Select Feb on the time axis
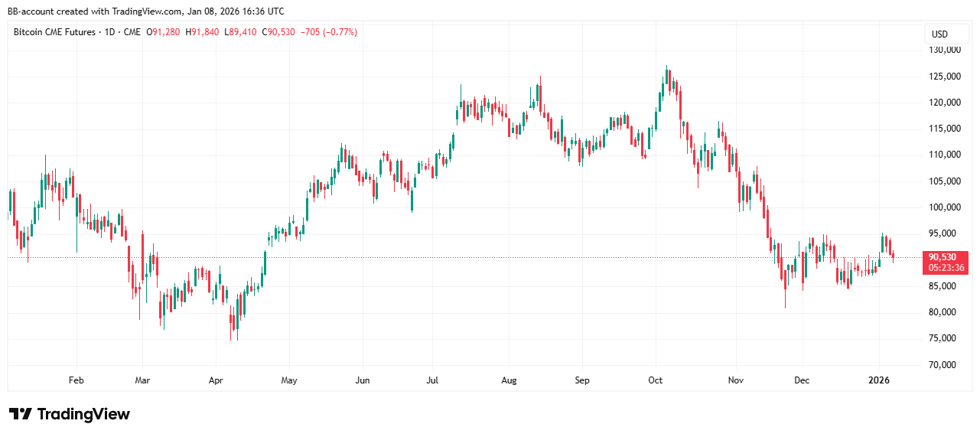The width and height of the screenshot is (980, 437). click(x=76, y=380)
